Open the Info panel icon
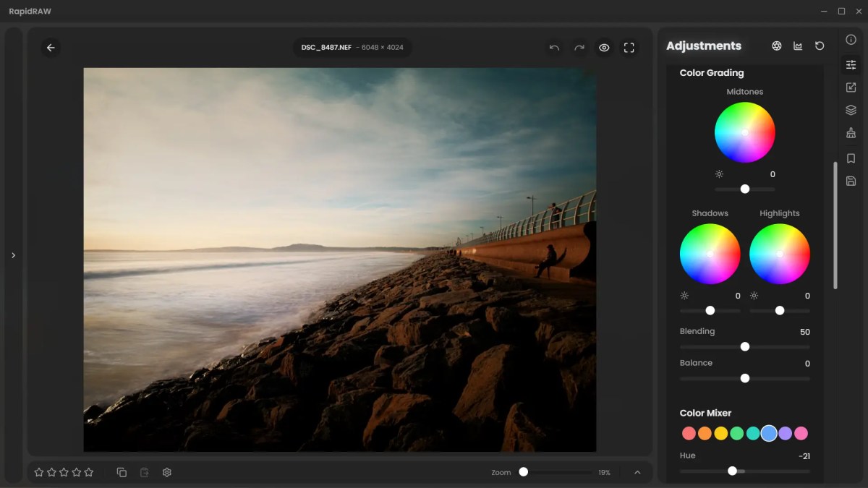 tap(851, 40)
